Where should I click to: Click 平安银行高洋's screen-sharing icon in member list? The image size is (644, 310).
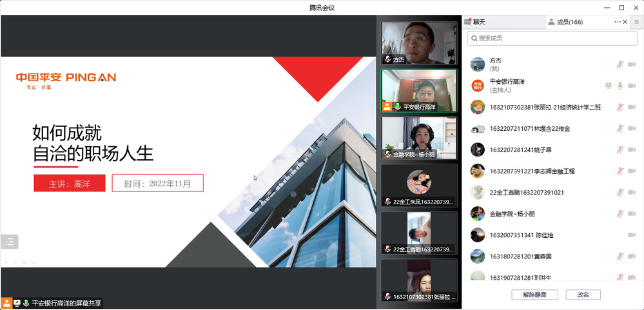[x=609, y=86]
